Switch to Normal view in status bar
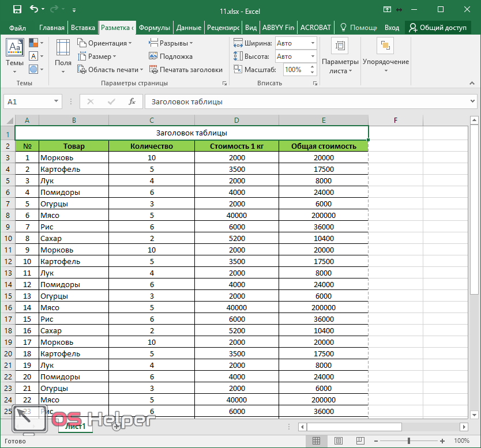Viewport: 481px width, 448px height. 316,441
